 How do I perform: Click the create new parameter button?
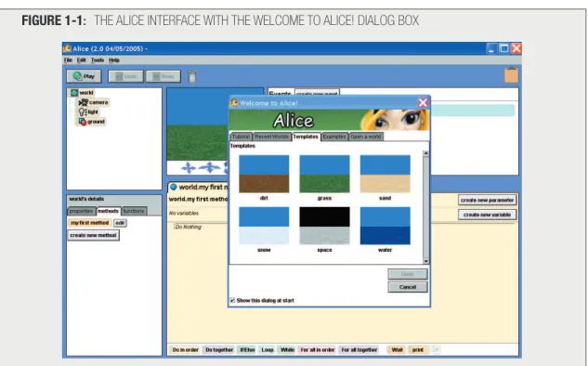[x=487, y=201]
